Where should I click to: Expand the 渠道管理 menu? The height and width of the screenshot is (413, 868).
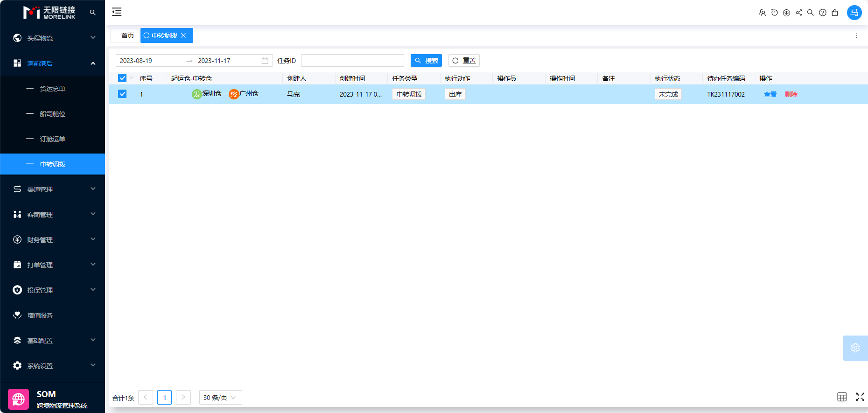(53, 189)
